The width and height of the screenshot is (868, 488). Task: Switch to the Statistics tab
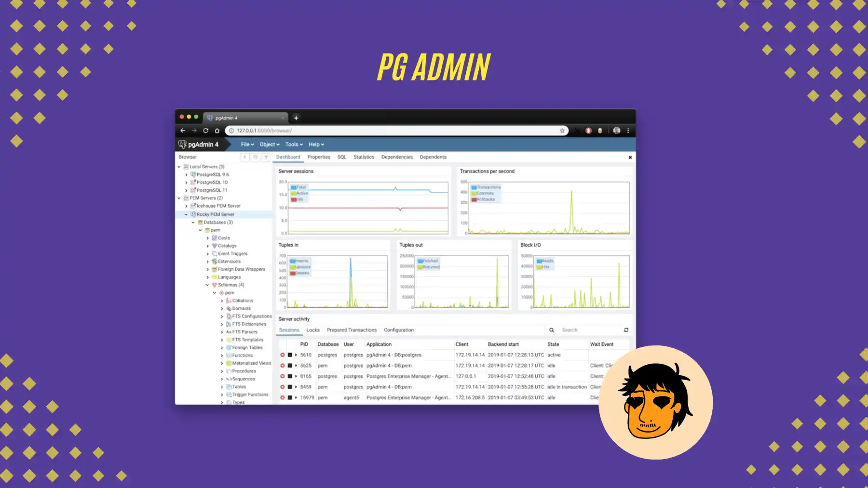tap(364, 157)
